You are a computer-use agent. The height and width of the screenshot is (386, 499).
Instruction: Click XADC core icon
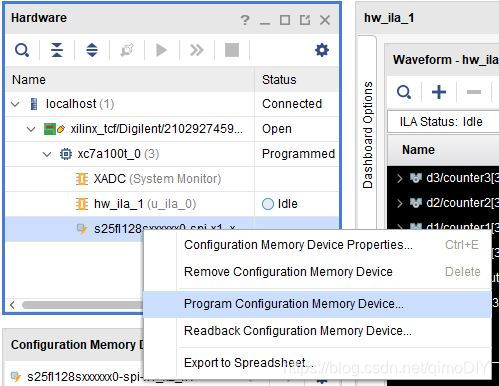pyautogui.click(x=82, y=179)
